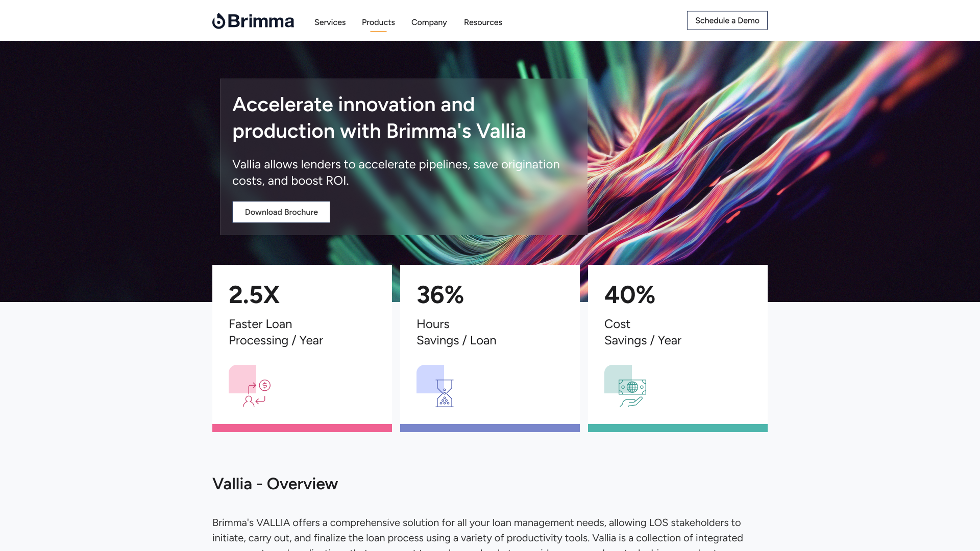The width and height of the screenshot is (980, 551).
Task: Click the hourglass hours savings icon
Action: (444, 393)
